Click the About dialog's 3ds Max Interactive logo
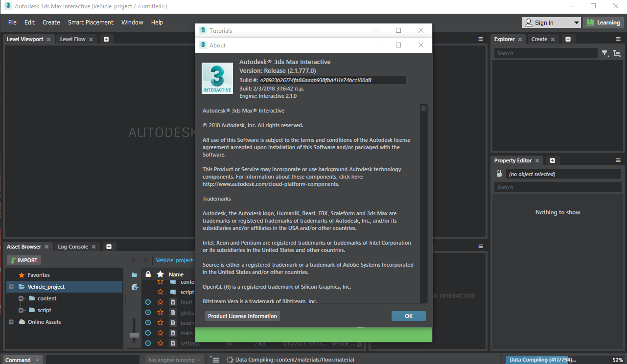 point(217,78)
